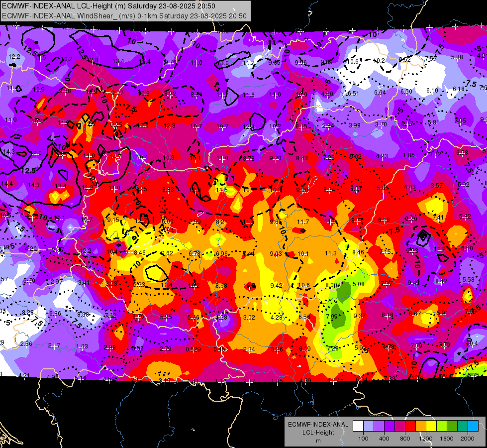Screen dimensions: 487x448
Task: Click the light purple legend swatch
Action: click(379, 426)
